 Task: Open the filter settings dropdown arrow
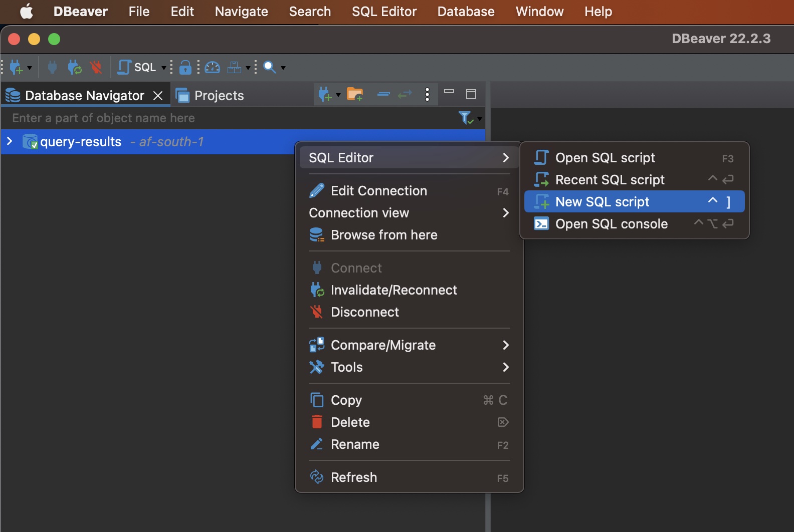click(480, 119)
